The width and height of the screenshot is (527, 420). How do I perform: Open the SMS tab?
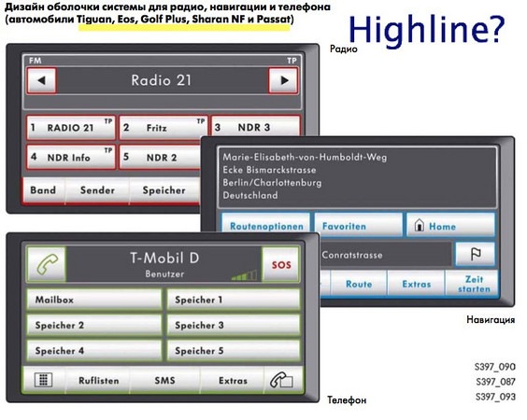pyautogui.click(x=165, y=380)
